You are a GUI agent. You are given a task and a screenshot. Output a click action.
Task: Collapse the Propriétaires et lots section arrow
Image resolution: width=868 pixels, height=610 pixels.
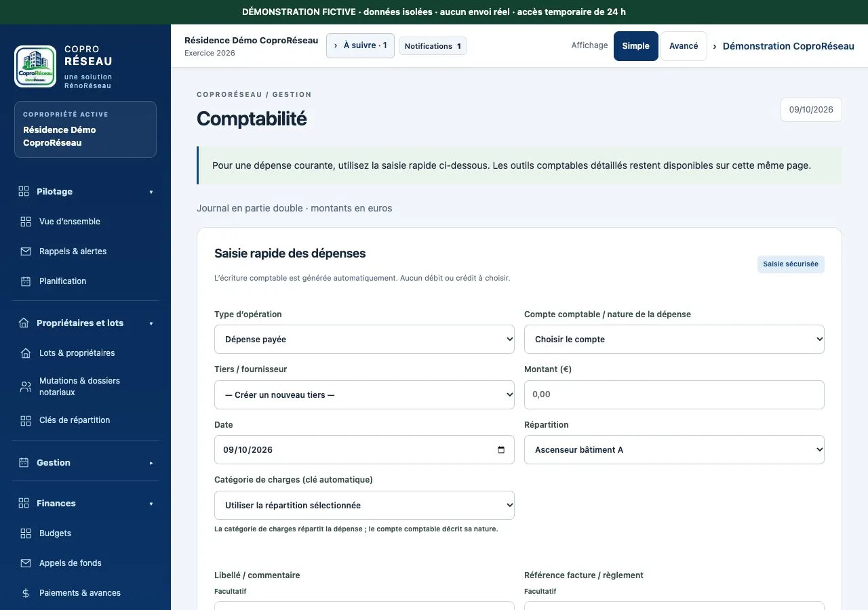coord(151,323)
